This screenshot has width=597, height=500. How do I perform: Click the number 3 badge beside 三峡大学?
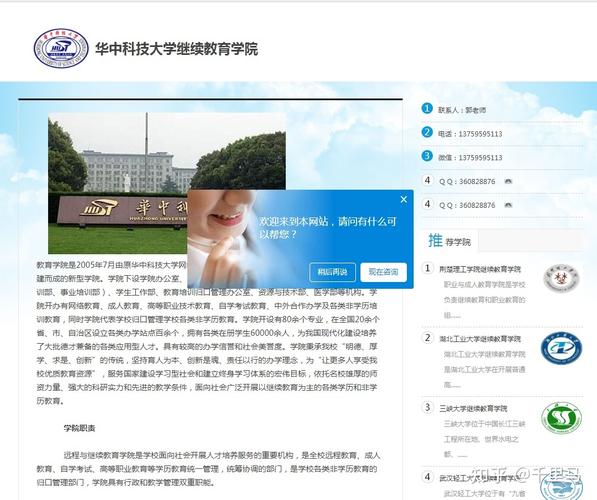(x=428, y=407)
